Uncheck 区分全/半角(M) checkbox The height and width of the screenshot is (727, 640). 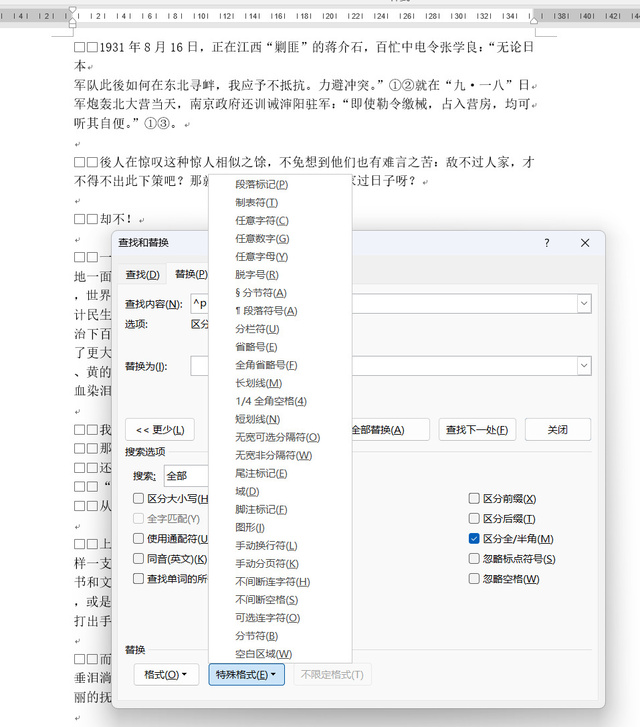pyautogui.click(x=474, y=539)
